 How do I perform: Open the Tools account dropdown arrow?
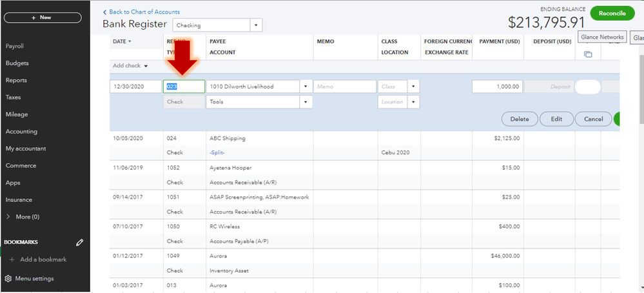point(306,102)
